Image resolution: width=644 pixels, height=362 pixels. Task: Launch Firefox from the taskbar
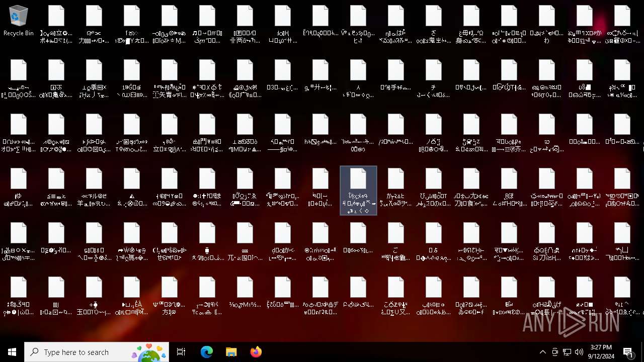point(256,352)
